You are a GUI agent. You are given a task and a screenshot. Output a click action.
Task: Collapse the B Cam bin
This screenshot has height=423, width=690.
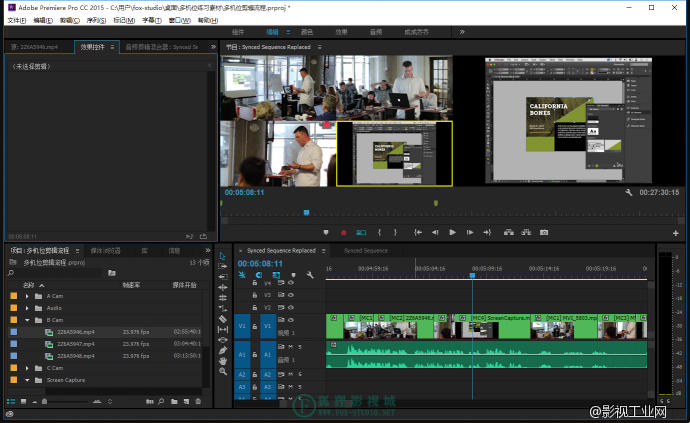click(x=27, y=320)
